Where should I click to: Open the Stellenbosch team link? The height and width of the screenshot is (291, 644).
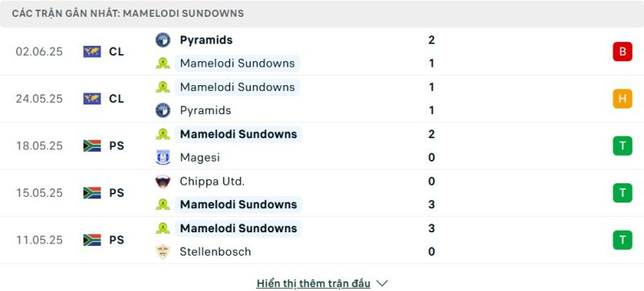tap(215, 252)
